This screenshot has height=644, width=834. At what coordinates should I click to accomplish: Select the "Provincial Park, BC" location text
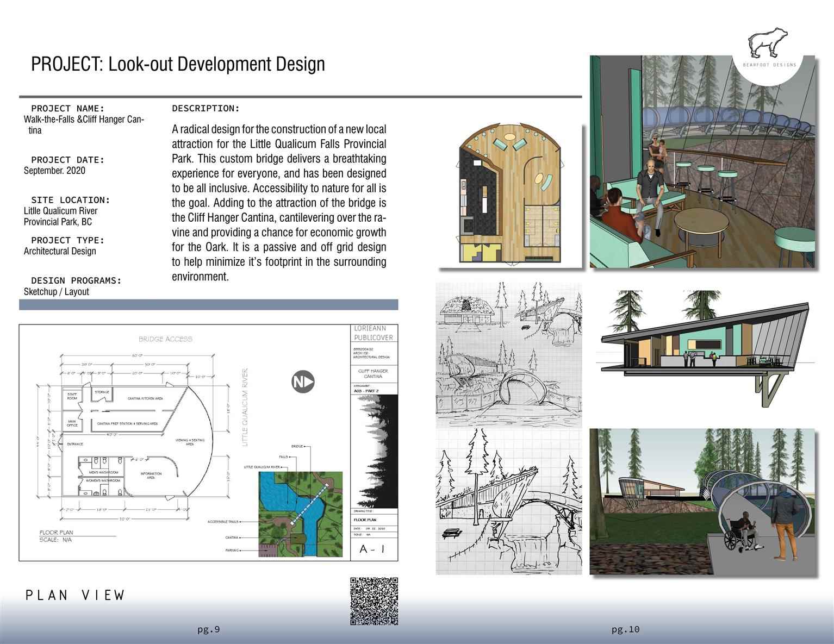click(x=58, y=222)
